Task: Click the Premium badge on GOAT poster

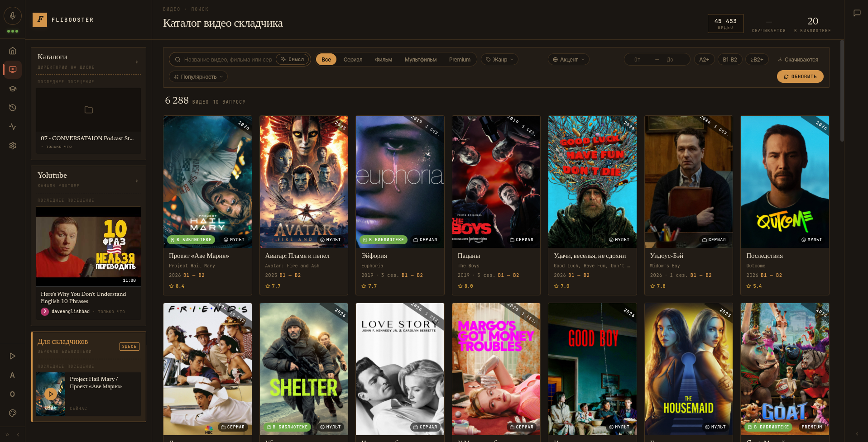Action: tap(811, 427)
